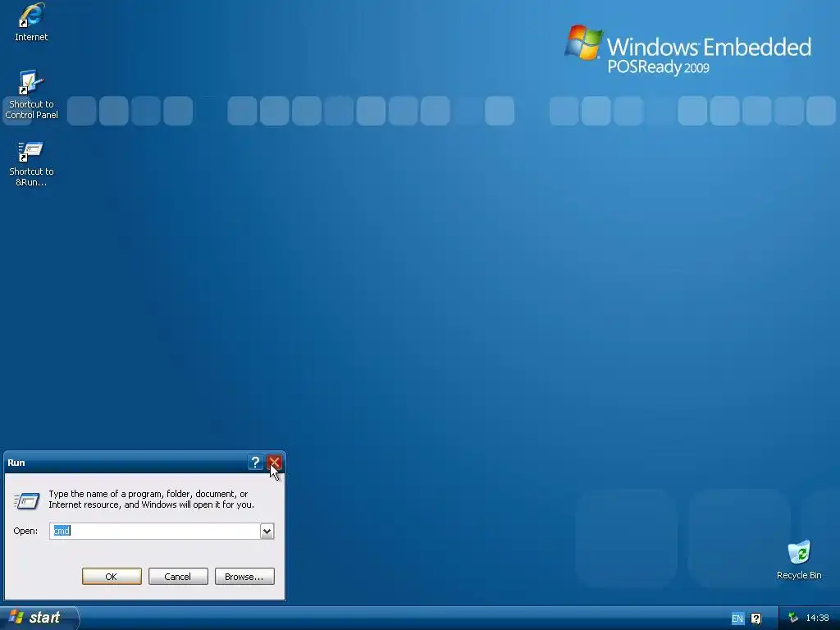The image size is (840, 630).
Task: Open the start menu
Action: 39,618
